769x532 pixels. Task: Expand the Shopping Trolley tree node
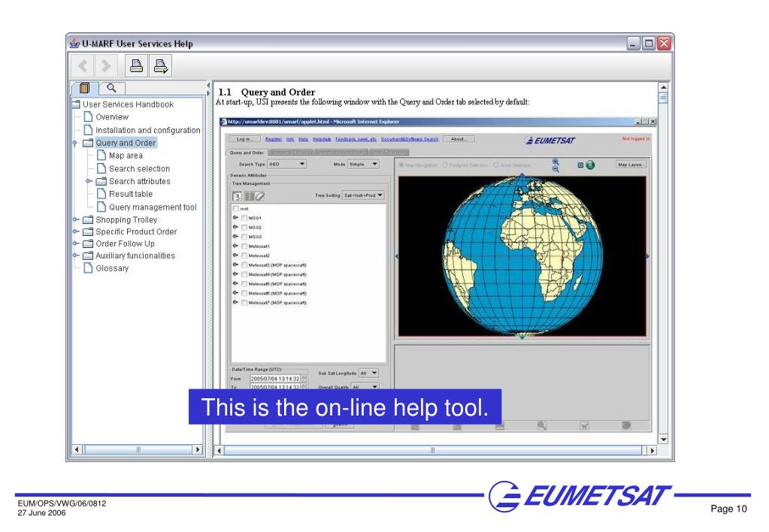pos(75,219)
